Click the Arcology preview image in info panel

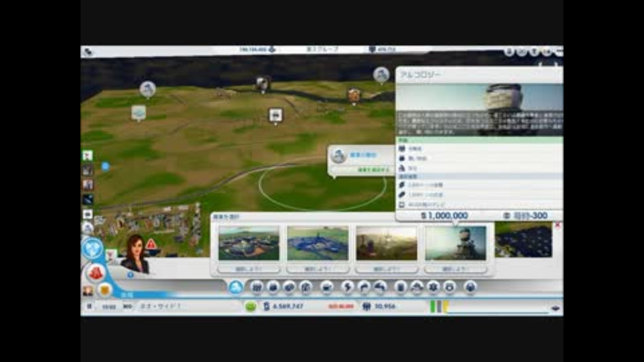(x=479, y=109)
